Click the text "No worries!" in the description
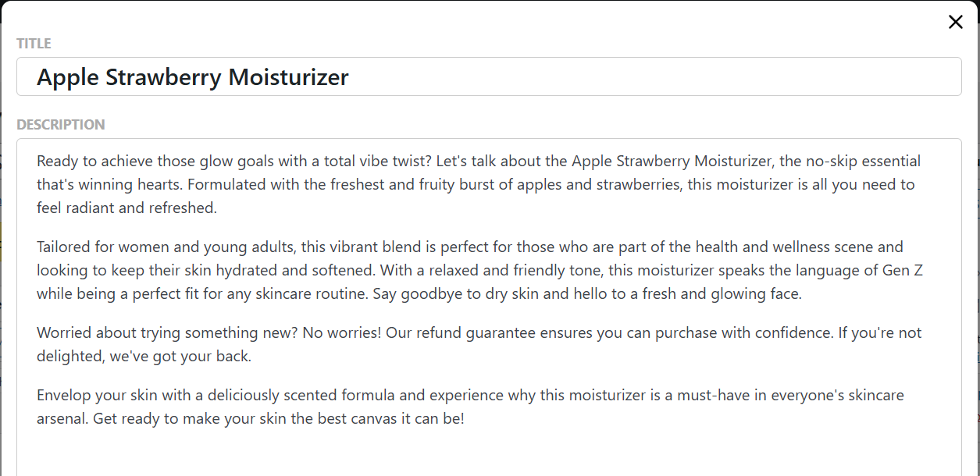 [x=341, y=333]
